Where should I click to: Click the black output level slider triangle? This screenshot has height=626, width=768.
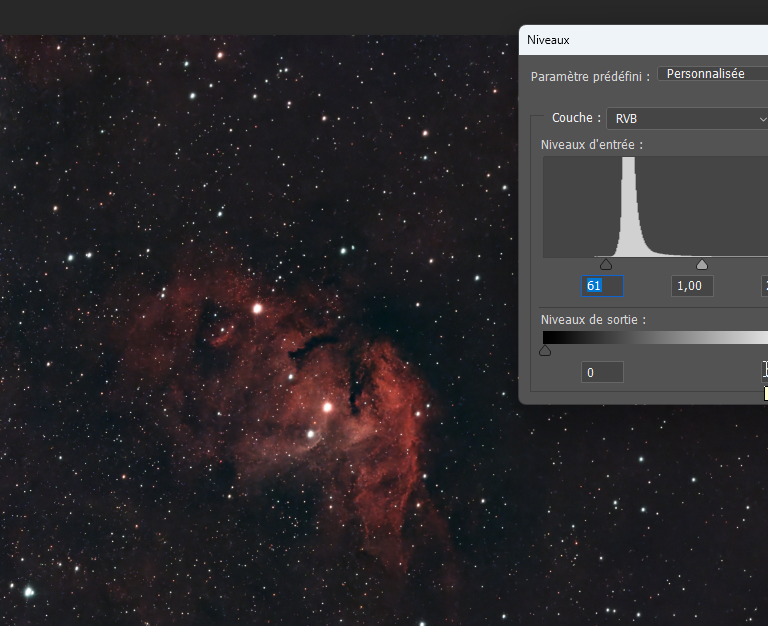[545, 351]
